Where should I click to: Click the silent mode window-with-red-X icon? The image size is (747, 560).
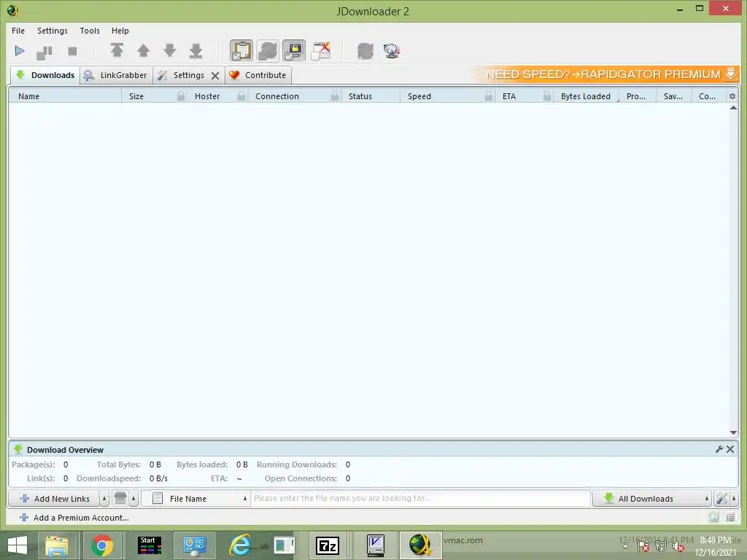click(x=321, y=51)
